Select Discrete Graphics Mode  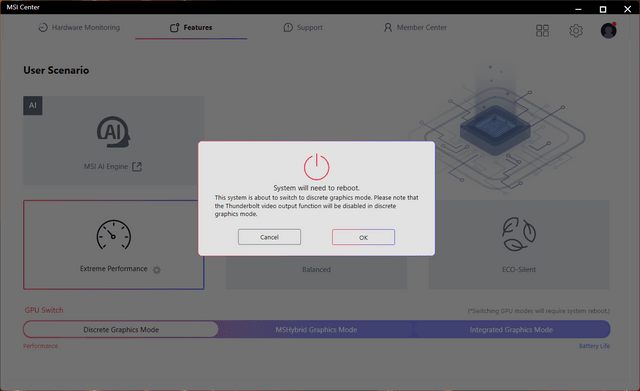click(121, 329)
